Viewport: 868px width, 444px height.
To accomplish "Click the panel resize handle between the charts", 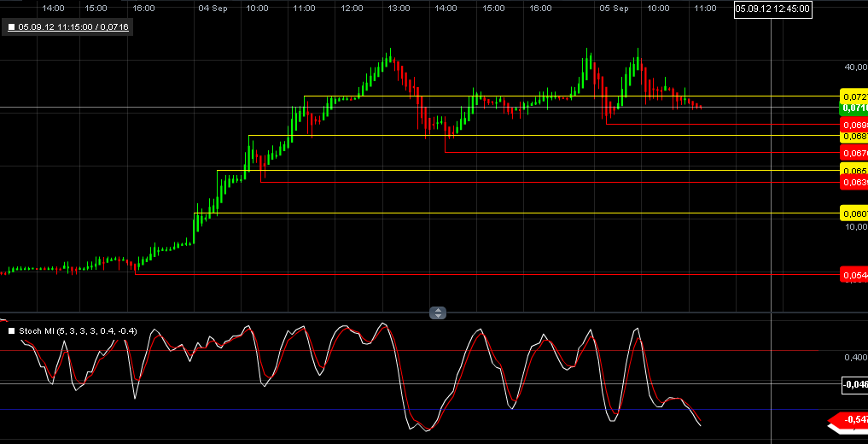I will pyautogui.click(x=437, y=313).
